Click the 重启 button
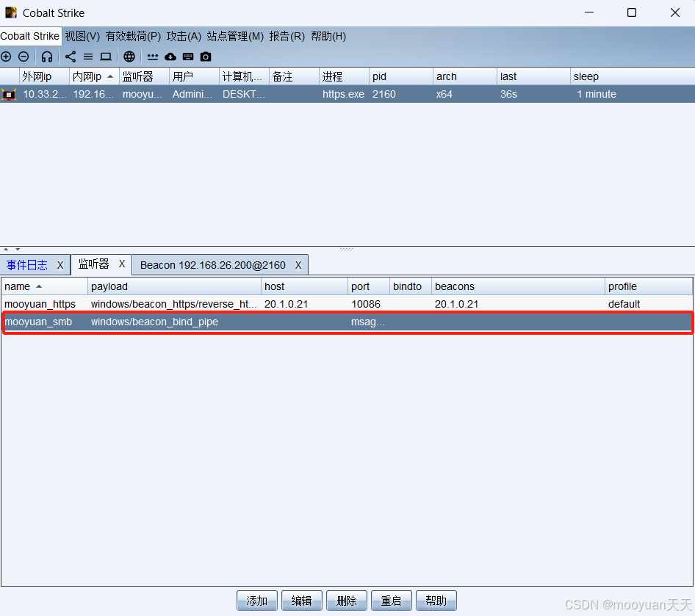Screen dimensions: 695x616 392,601
